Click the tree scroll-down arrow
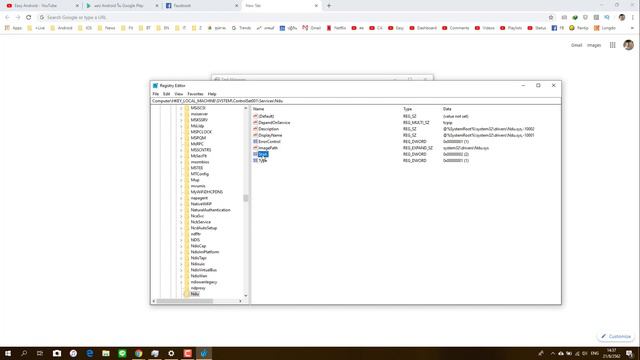640x360 pixels. click(x=246, y=295)
